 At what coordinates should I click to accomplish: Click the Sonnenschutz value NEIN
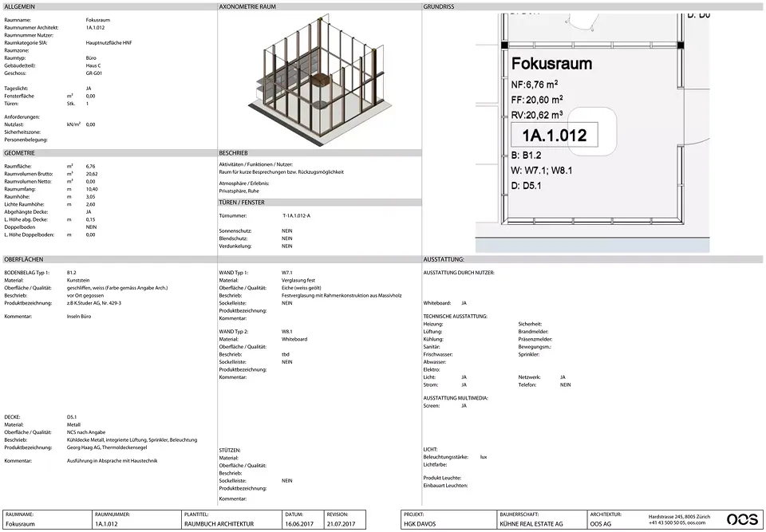pos(286,231)
